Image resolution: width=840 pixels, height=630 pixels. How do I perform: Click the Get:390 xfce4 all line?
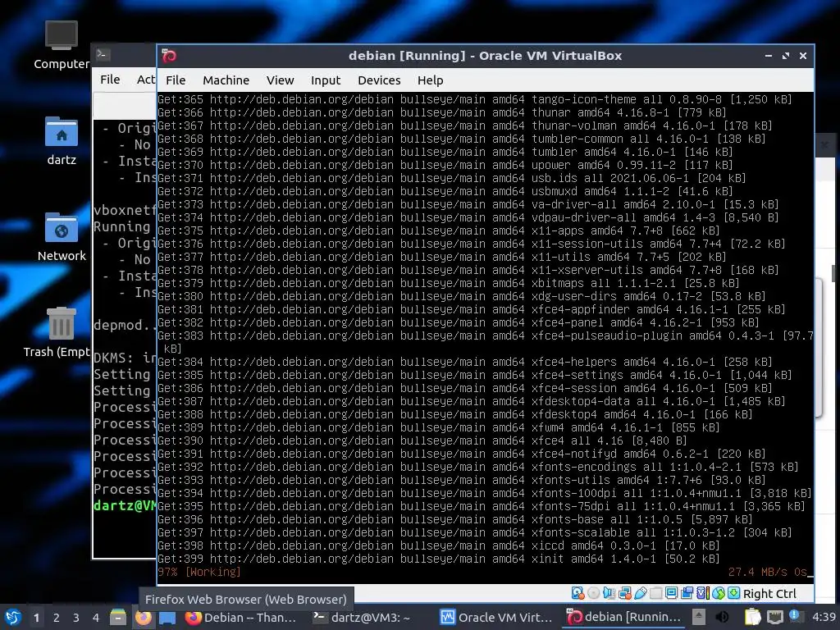point(422,441)
